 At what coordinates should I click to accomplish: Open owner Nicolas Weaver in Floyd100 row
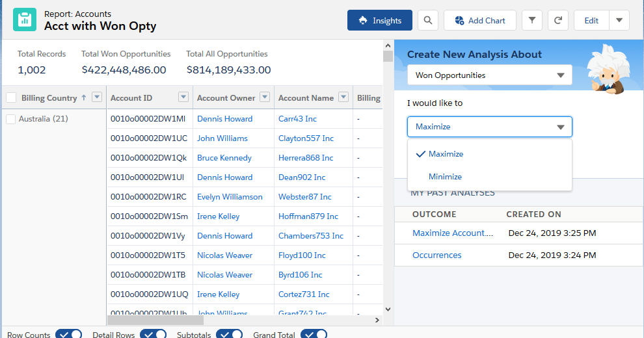pyautogui.click(x=224, y=255)
